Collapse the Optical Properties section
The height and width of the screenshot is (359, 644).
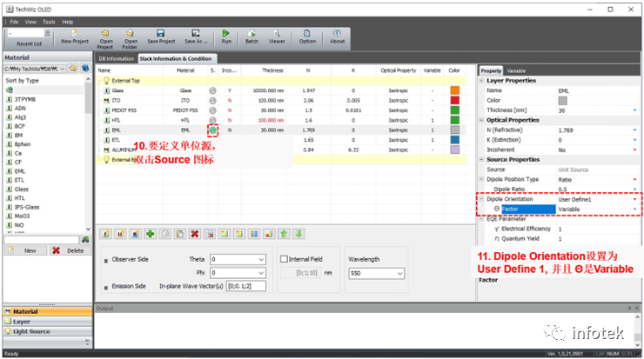[481, 120]
